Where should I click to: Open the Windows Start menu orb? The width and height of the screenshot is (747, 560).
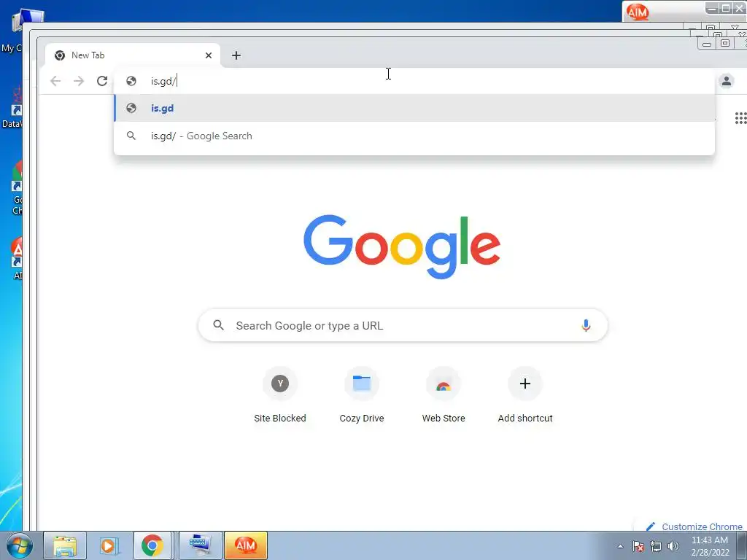pyautogui.click(x=19, y=545)
